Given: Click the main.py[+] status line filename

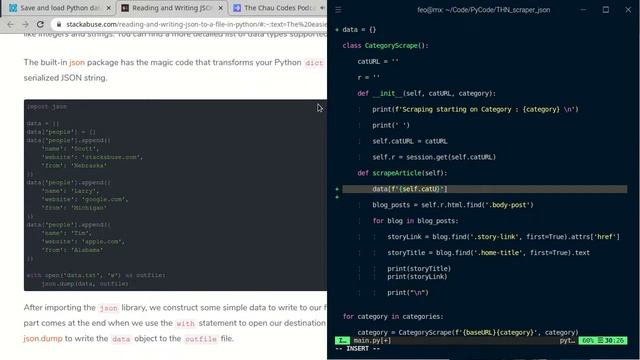Looking at the screenshot, I should (x=372, y=340).
